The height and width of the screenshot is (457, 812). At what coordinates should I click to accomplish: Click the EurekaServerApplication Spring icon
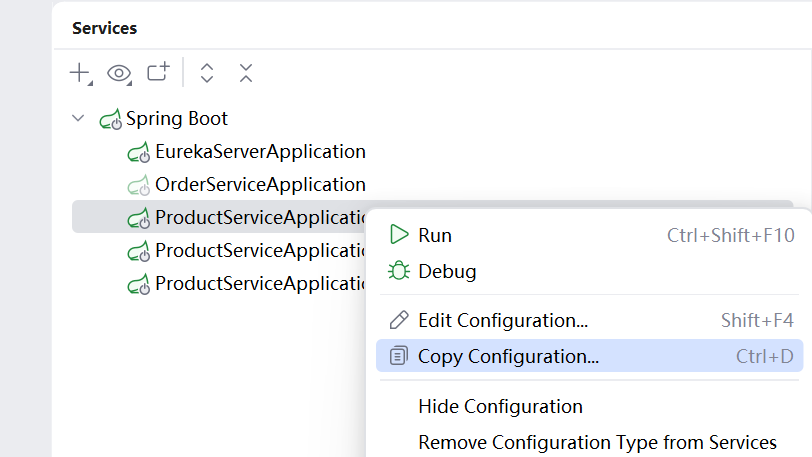[x=138, y=152]
